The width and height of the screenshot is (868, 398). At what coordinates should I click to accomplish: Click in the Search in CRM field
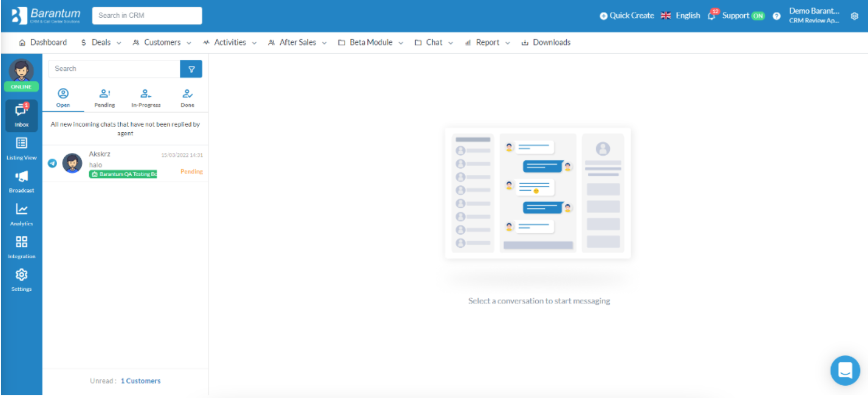[x=147, y=16]
